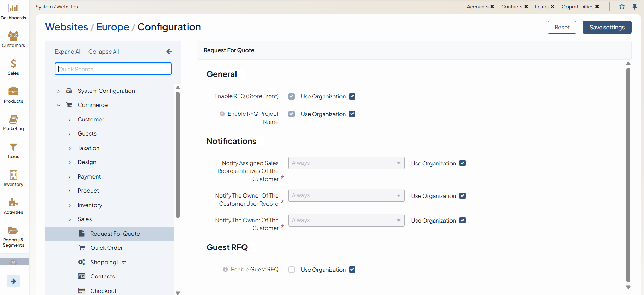
Task: Collapse the Commerce tree section
Action: coord(59,105)
